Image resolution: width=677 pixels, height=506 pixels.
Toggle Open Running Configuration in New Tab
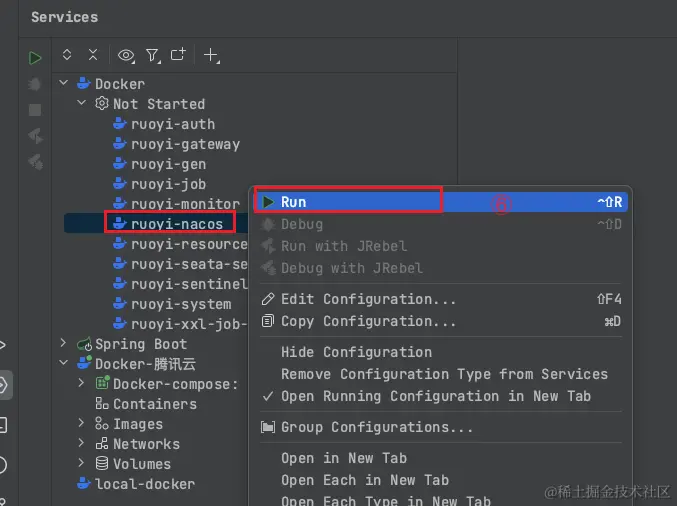(x=440, y=396)
